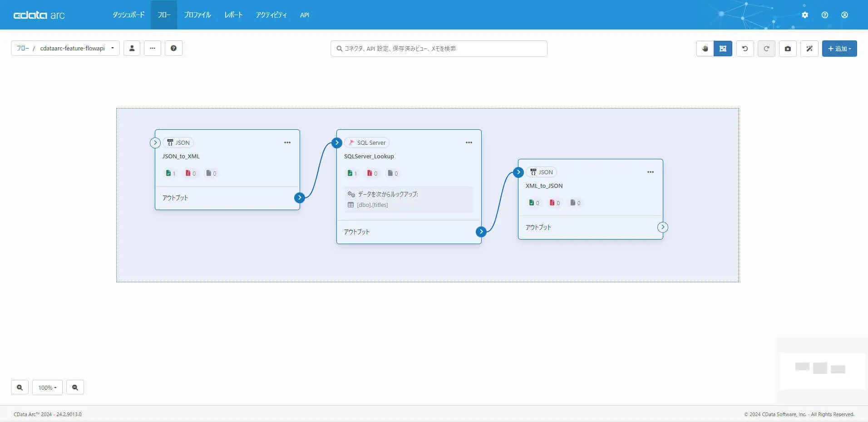Click JSON_to_XML success file count icon
Screen dimensions: 868x422
tap(168, 173)
